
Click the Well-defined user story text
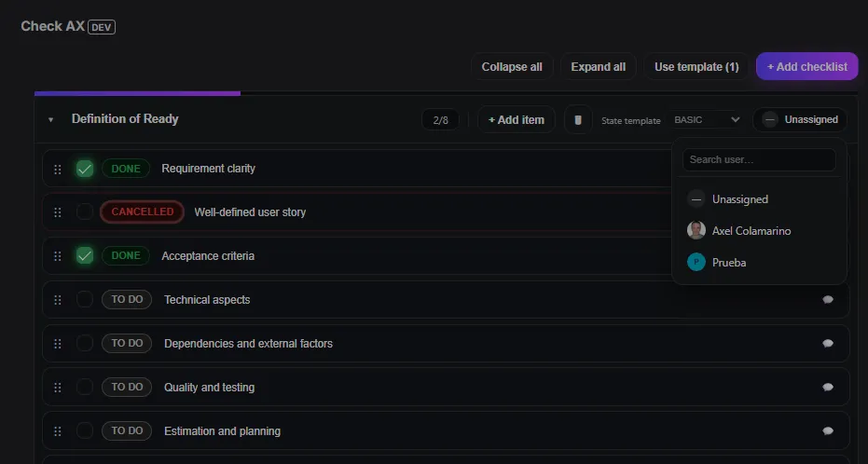pos(250,212)
